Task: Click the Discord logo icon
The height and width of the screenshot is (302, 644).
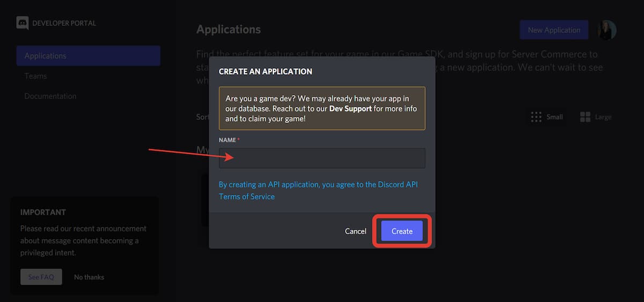Action: coord(23,23)
